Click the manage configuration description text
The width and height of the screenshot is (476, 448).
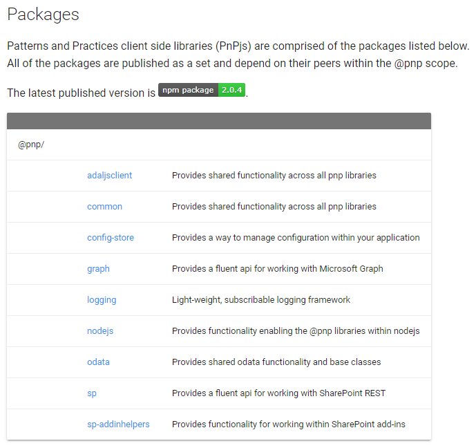(296, 238)
